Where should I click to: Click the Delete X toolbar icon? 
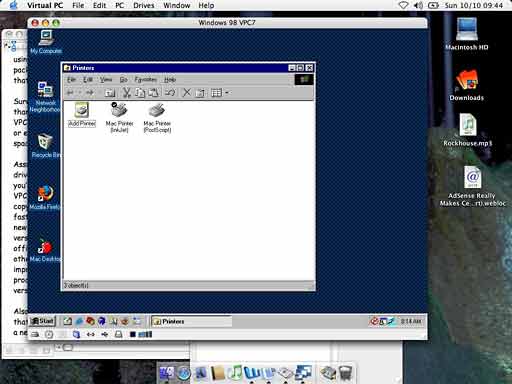tap(187, 92)
